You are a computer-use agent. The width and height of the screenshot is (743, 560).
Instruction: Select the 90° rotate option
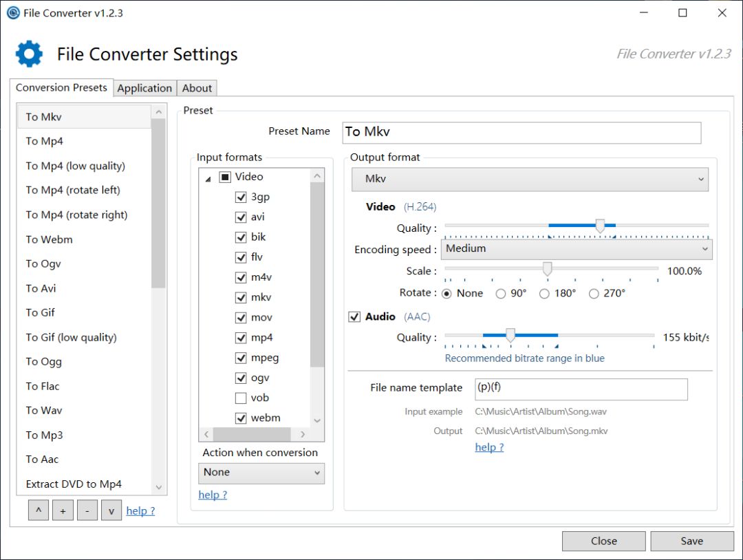pyautogui.click(x=501, y=294)
